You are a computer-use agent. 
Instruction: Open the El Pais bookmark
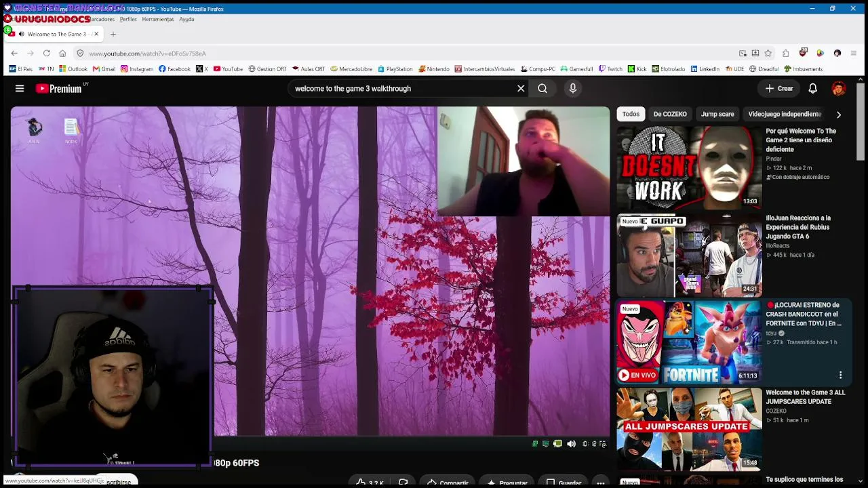pyautogui.click(x=21, y=69)
